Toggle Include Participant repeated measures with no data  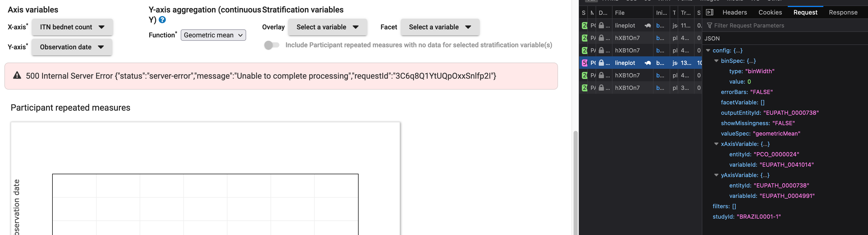pos(272,45)
